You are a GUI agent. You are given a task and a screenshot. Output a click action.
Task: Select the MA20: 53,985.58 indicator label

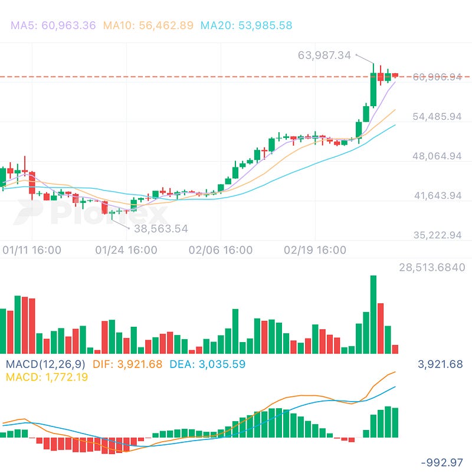[247, 25]
